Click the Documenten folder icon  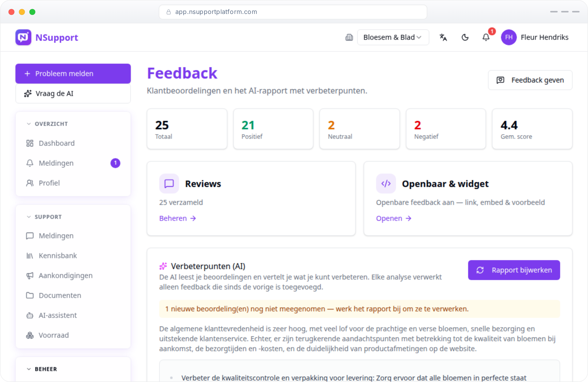pyautogui.click(x=30, y=295)
